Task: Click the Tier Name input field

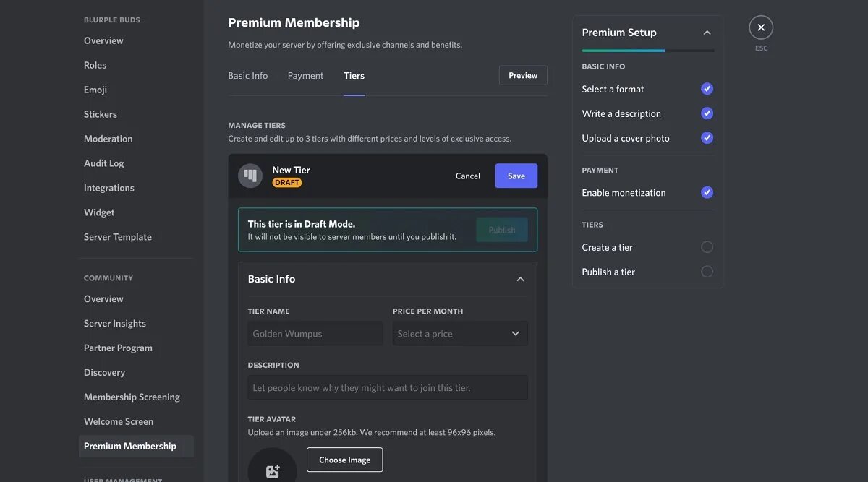Action: 315,334
